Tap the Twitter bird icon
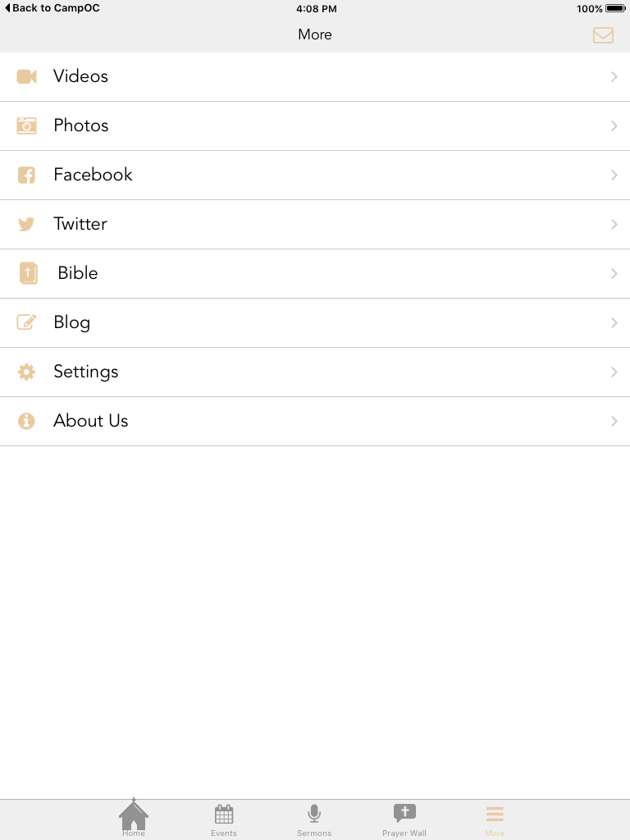The width and height of the screenshot is (630, 840). click(27, 224)
